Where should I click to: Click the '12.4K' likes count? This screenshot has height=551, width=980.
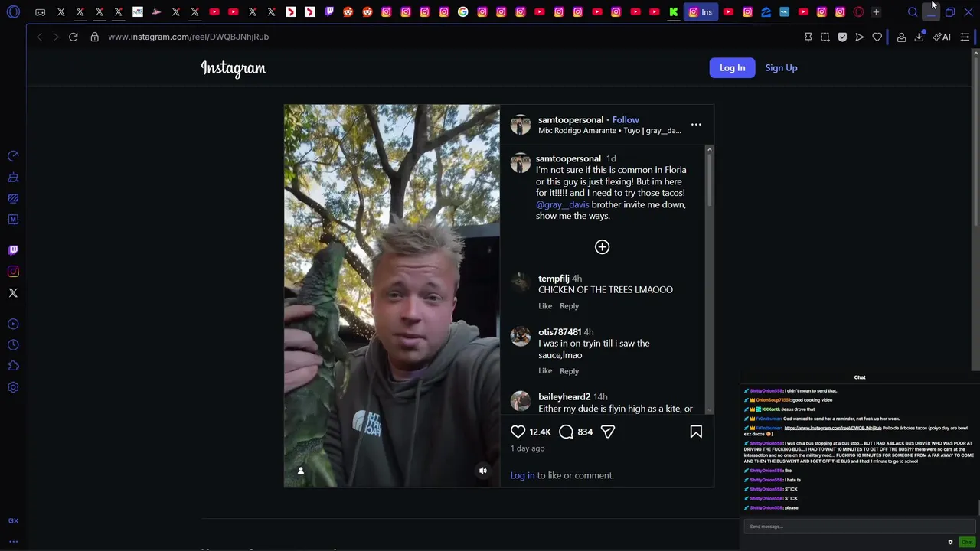[x=540, y=432]
